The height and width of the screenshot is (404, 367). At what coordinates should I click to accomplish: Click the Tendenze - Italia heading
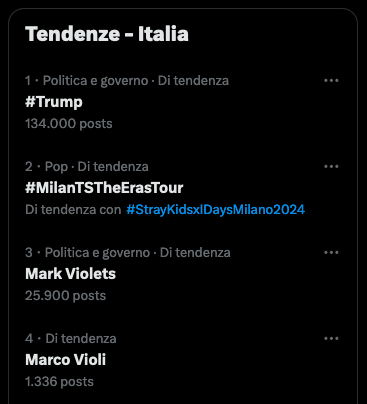[x=107, y=34]
